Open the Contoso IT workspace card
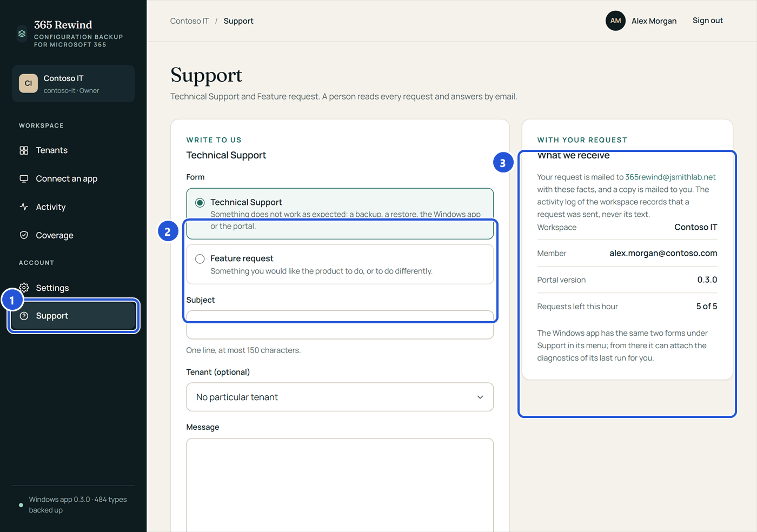The width and height of the screenshot is (757, 532). [74, 84]
